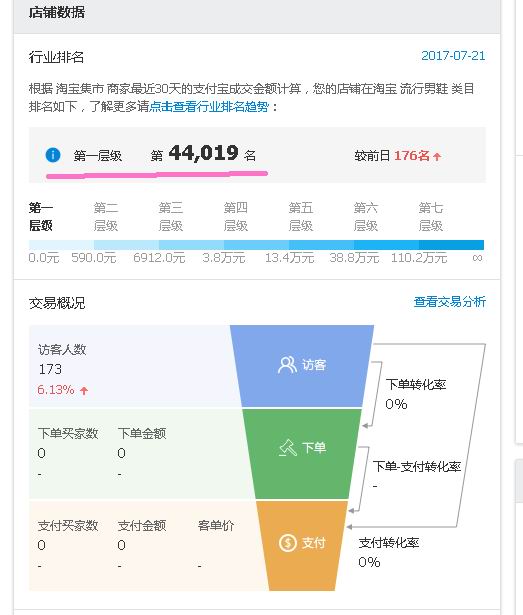The height and width of the screenshot is (615, 523).
Task: Select the 第一层级 tier label
Action: coord(41,217)
